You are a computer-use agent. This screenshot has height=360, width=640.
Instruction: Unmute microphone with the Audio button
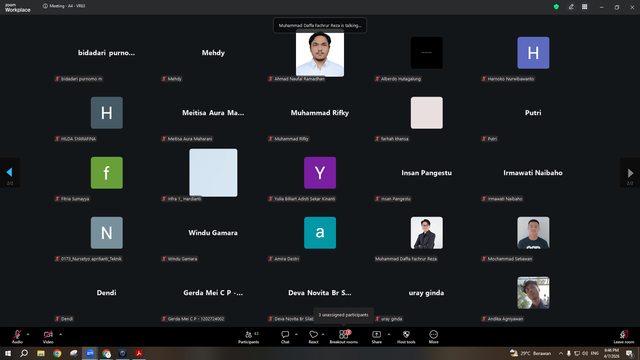(x=17, y=337)
